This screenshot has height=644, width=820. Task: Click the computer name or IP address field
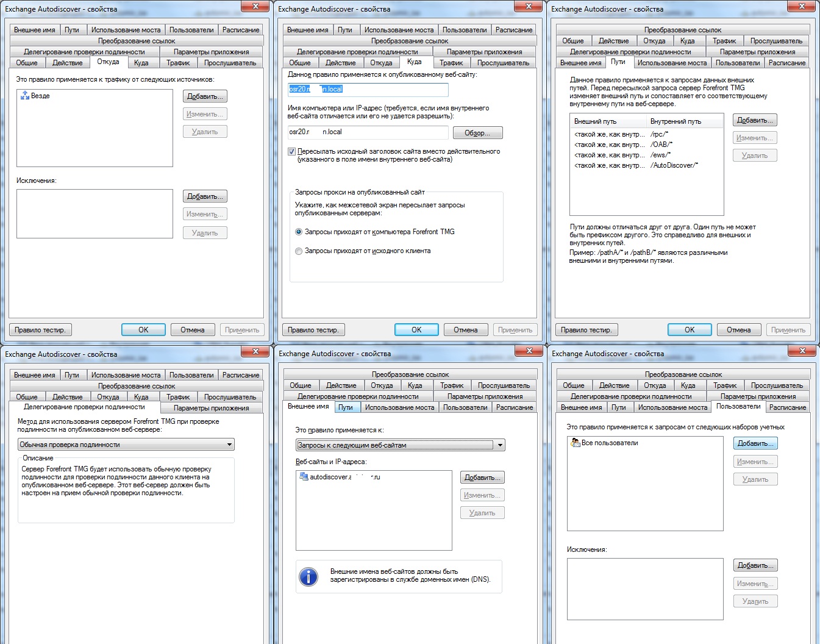[368, 132]
